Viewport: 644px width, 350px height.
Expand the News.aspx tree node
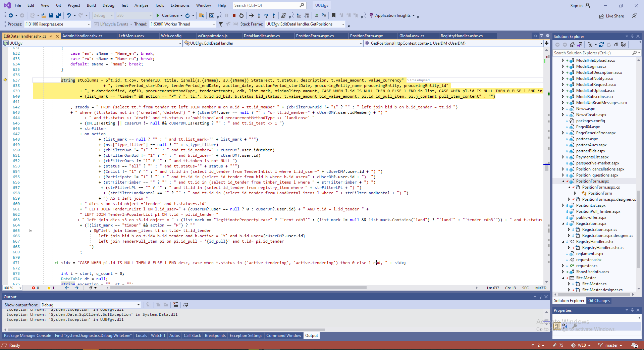click(563, 109)
